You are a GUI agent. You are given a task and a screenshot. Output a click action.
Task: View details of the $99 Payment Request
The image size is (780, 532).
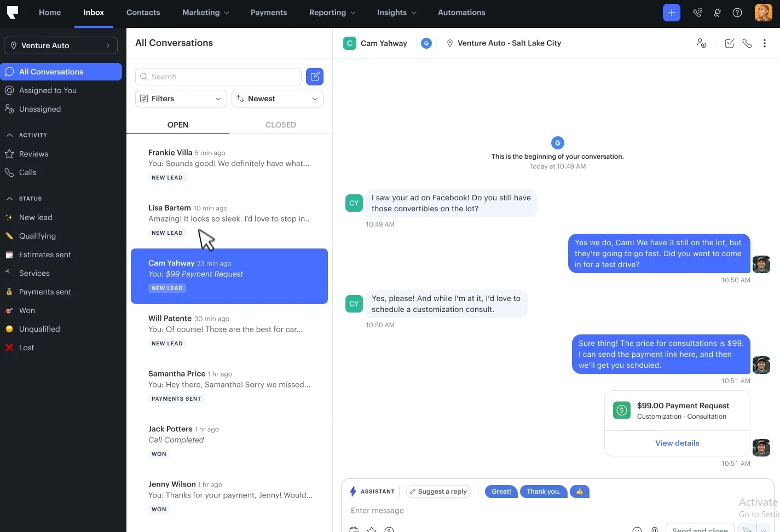(x=677, y=443)
